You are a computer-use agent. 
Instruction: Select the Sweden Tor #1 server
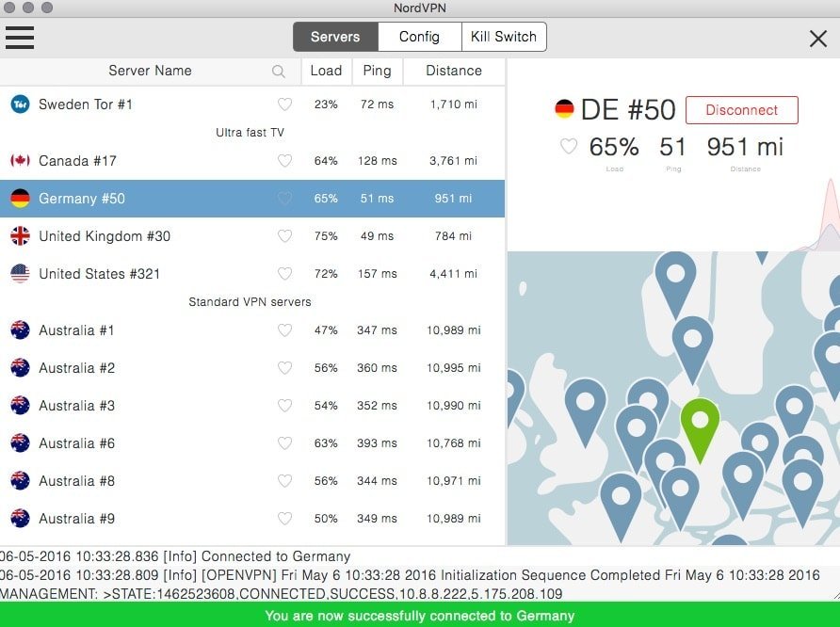click(252, 104)
